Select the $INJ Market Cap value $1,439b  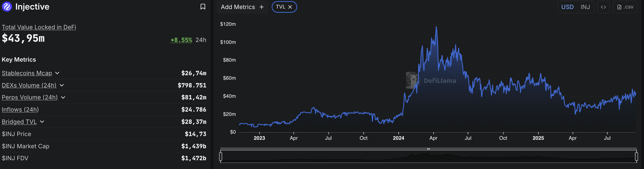194,146
